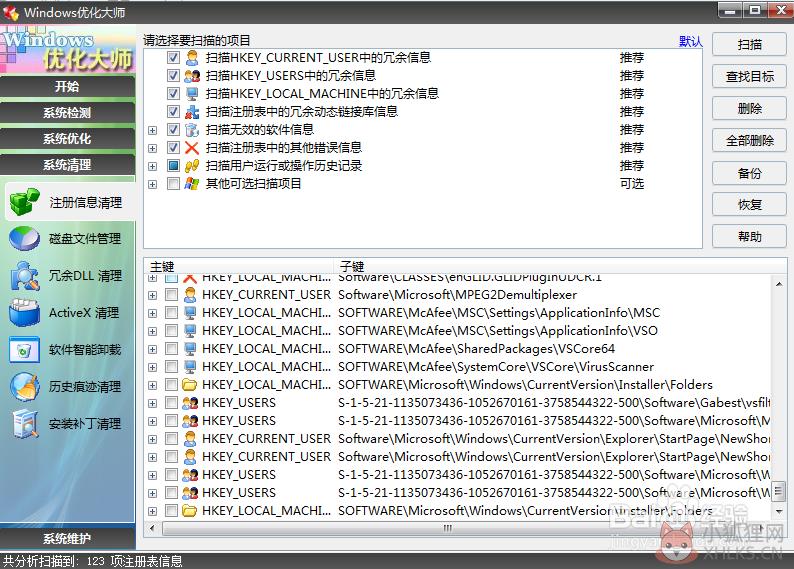This screenshot has width=794, height=569.
Task: Open 注册信息清理 green cubes icon
Action: (x=24, y=201)
